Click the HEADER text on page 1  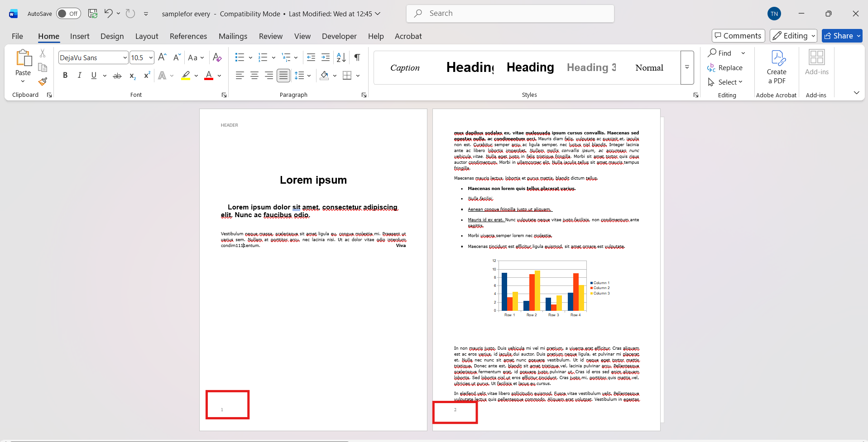229,125
